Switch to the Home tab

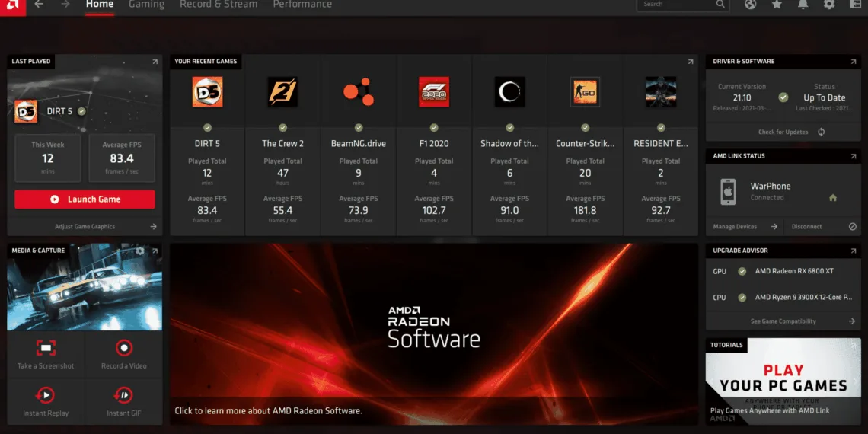100,5
